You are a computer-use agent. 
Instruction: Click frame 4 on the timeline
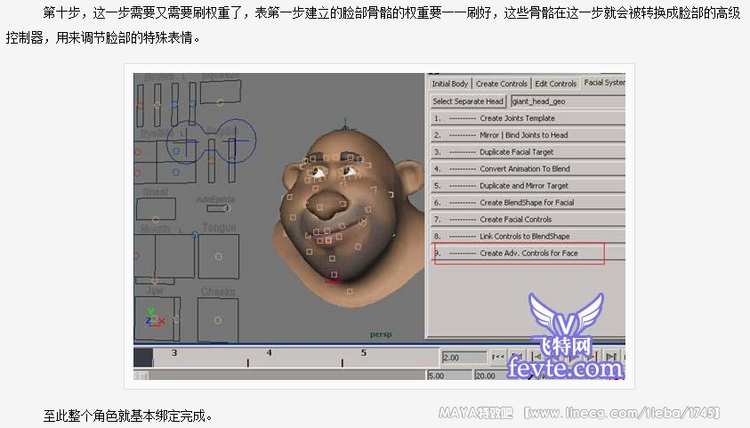(x=269, y=354)
